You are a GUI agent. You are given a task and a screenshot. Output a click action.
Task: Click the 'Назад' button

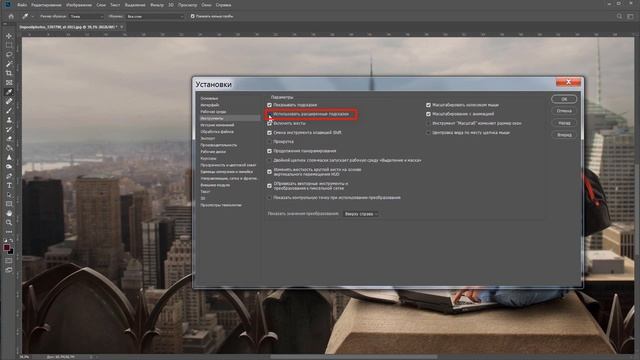[564, 123]
